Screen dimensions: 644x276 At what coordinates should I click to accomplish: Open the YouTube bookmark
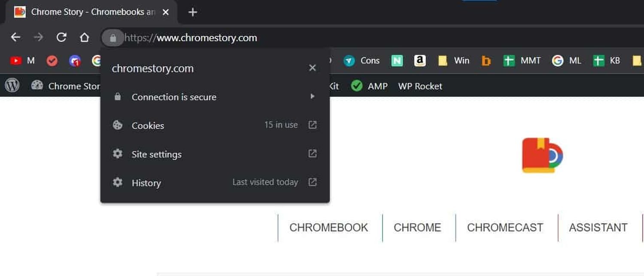tap(16, 61)
